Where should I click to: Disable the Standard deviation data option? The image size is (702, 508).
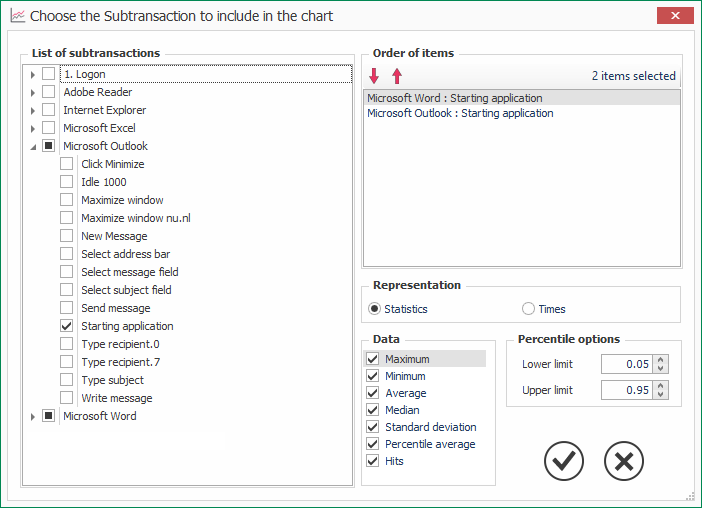tap(372, 427)
